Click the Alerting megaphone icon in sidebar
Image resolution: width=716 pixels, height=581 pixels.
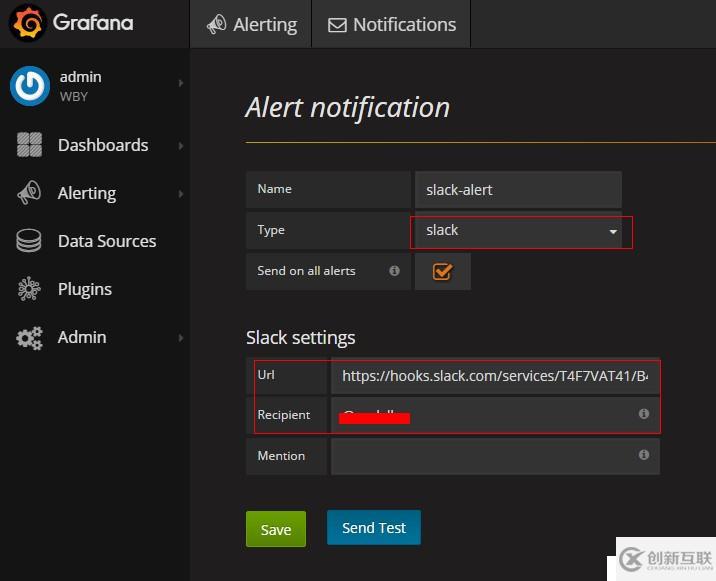(x=29, y=193)
